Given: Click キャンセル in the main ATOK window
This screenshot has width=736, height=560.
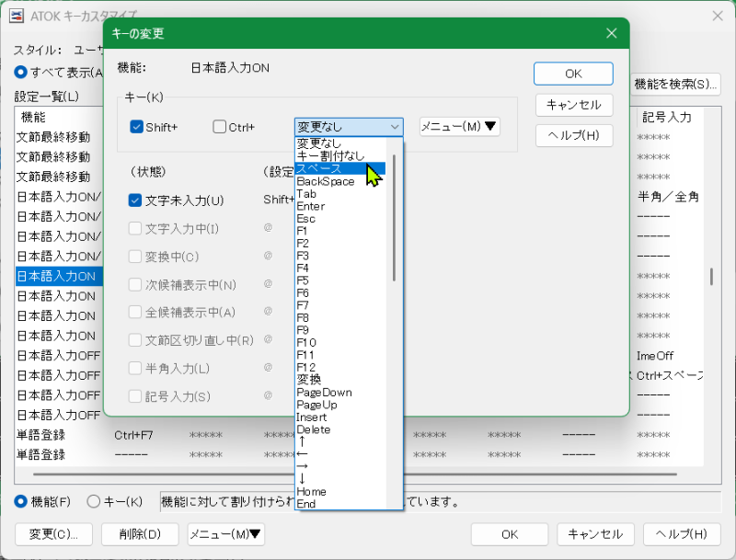Looking at the screenshot, I should pos(595,534).
